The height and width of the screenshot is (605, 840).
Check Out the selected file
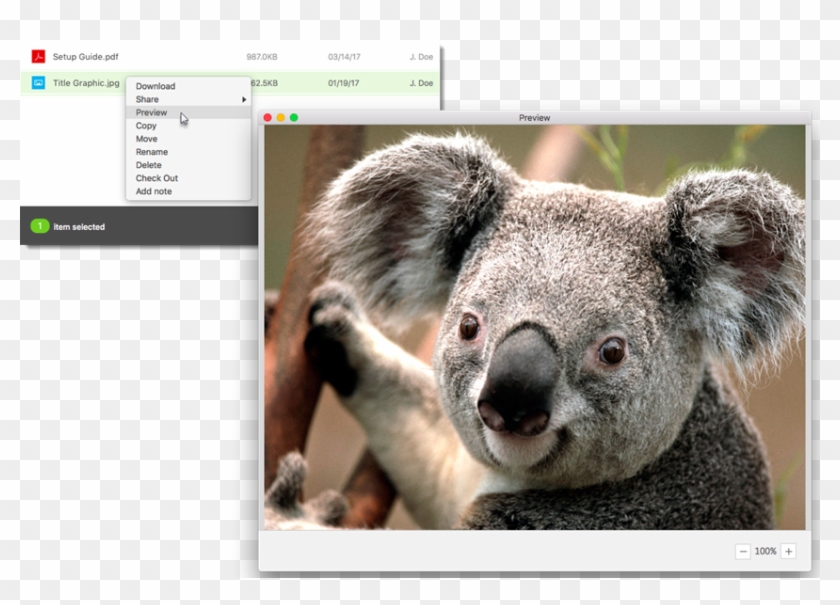(157, 177)
